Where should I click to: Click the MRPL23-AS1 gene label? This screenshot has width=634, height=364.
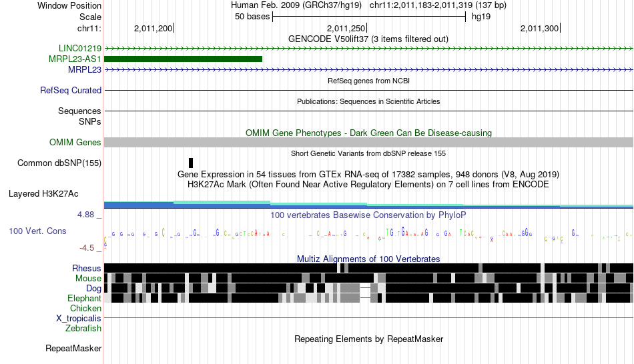click(x=75, y=59)
